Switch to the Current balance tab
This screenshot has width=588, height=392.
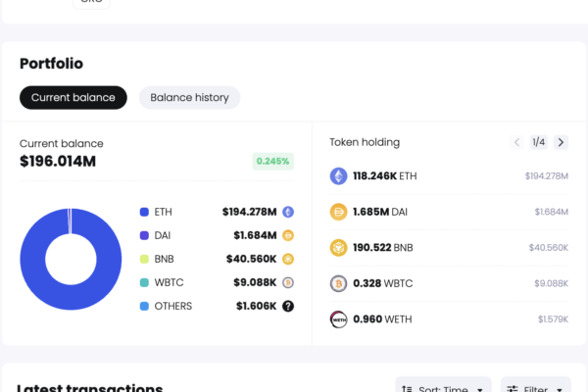pyautogui.click(x=73, y=98)
